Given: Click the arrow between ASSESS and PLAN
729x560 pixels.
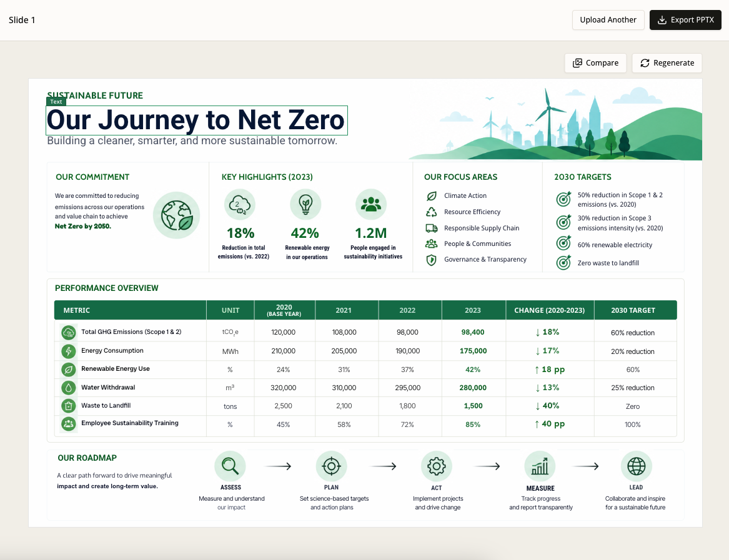Looking at the screenshot, I should 278,466.
